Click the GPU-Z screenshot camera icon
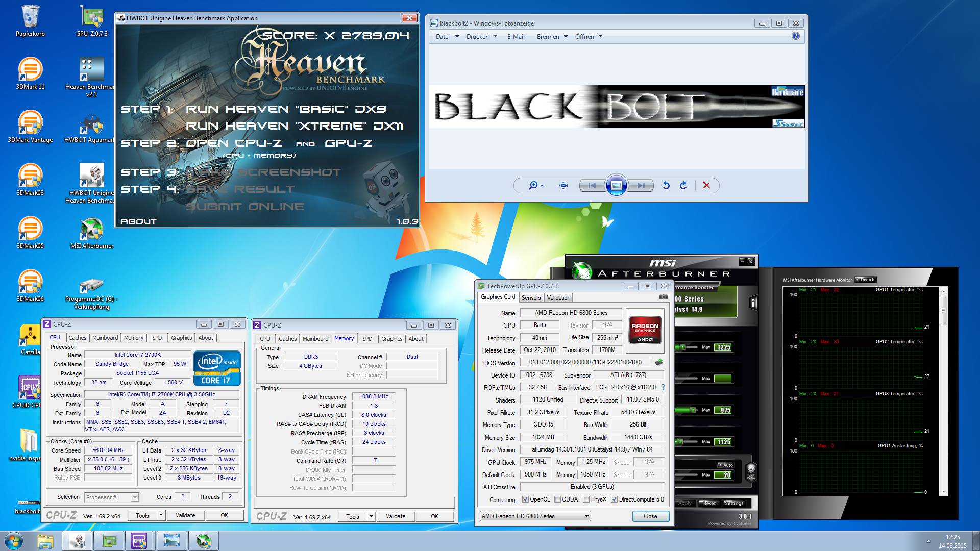980x551 pixels. click(663, 296)
